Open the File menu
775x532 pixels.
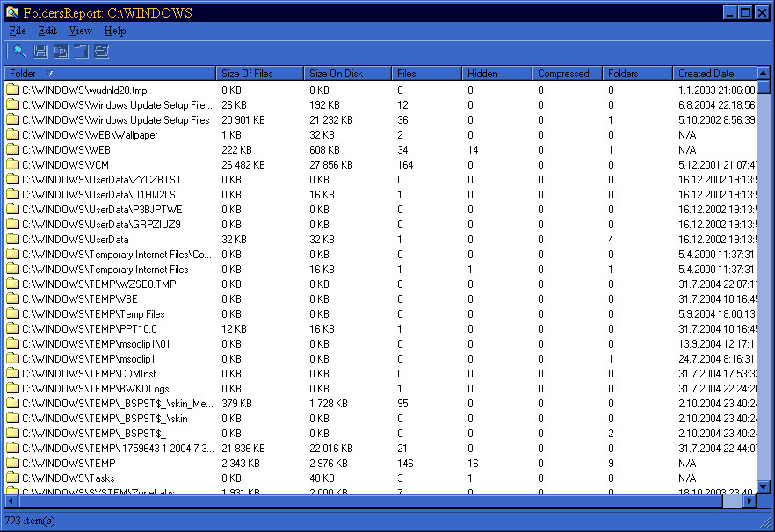[x=18, y=31]
